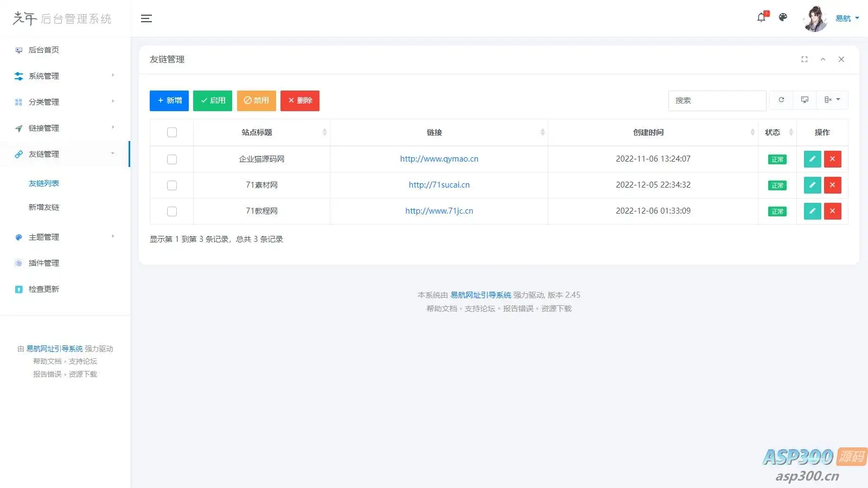The width and height of the screenshot is (868, 488).
Task: Open the notification bell
Action: pos(762,17)
